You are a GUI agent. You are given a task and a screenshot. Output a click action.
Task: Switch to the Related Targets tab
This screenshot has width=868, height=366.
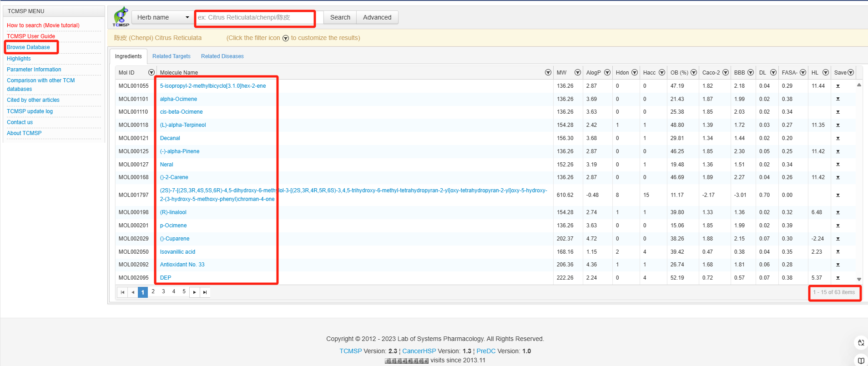pos(172,56)
